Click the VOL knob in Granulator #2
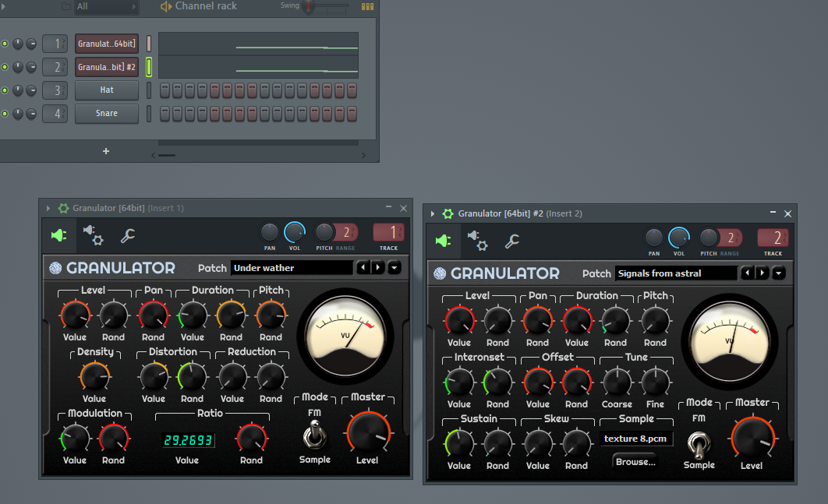This screenshot has height=504, width=828. pyautogui.click(x=679, y=238)
